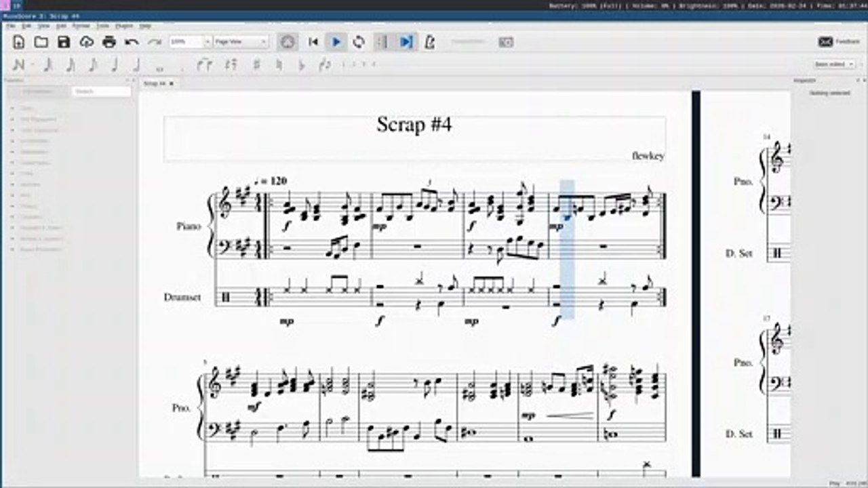Open the Help menu

coord(145,26)
